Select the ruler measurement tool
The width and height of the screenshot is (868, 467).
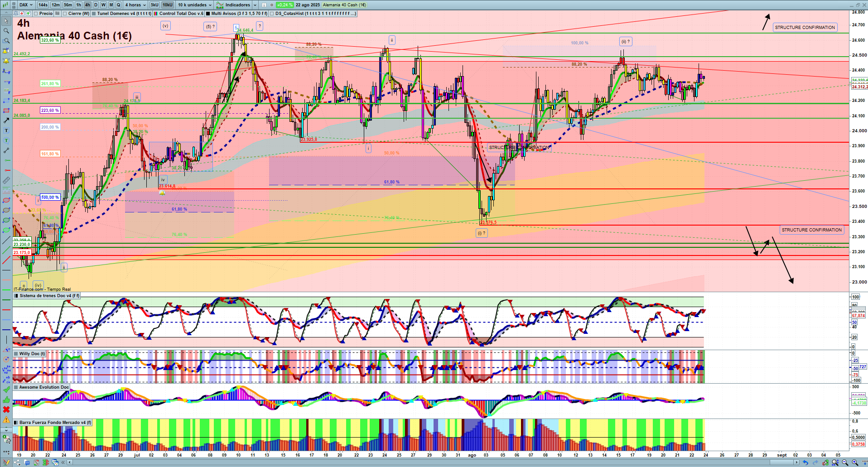[6, 180]
